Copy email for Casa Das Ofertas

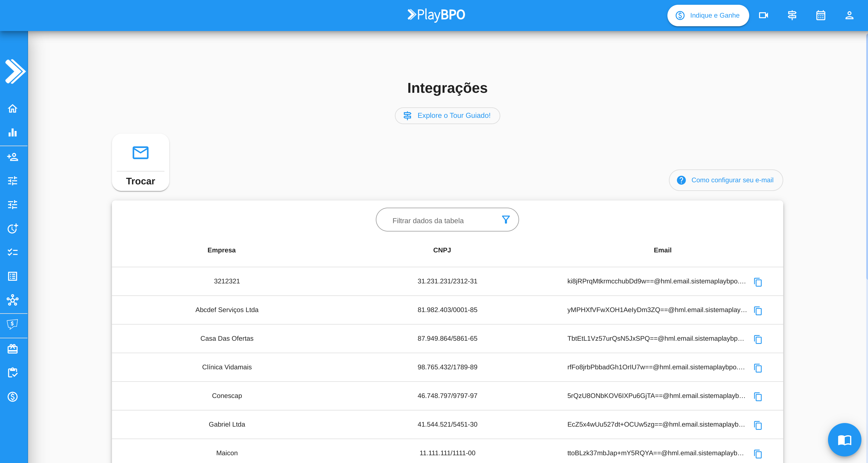pos(758,339)
